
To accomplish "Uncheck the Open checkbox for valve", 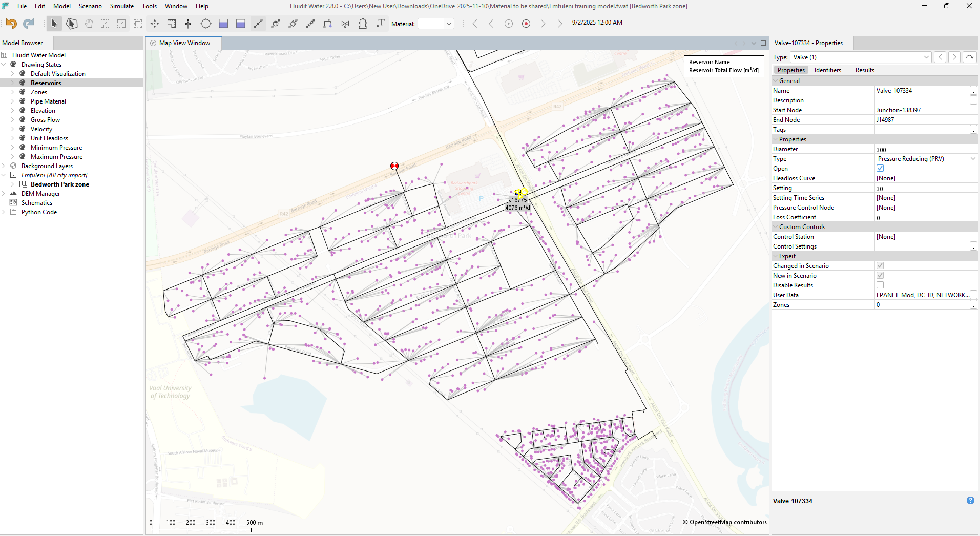I will click(880, 169).
